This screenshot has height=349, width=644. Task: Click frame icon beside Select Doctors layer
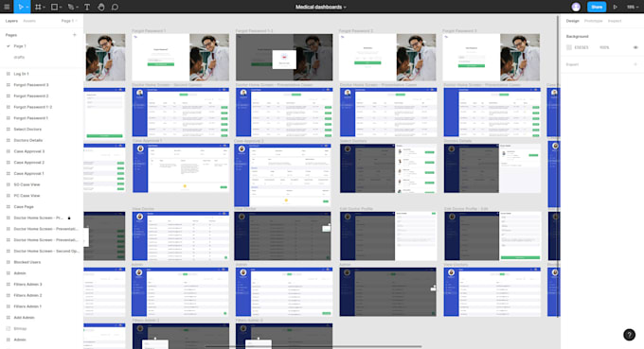(x=9, y=130)
